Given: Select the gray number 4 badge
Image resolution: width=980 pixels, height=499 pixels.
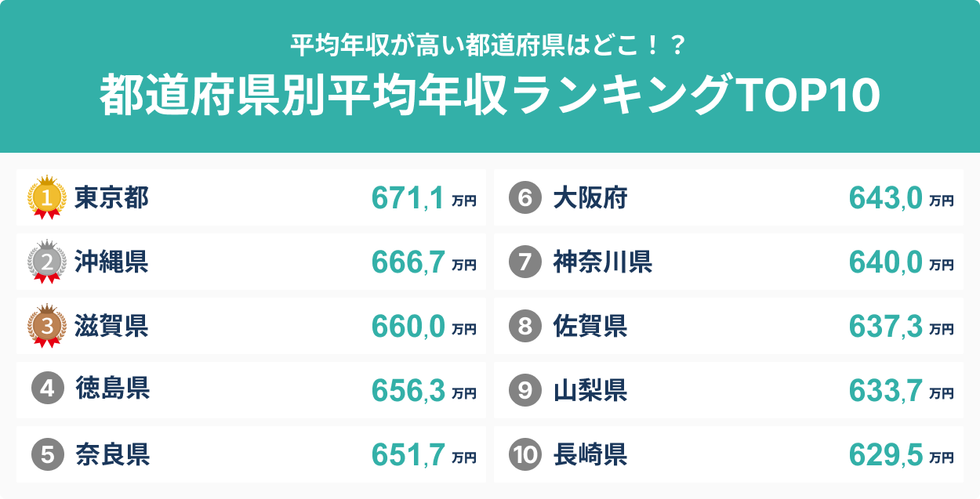Looking at the screenshot, I should point(47,389).
